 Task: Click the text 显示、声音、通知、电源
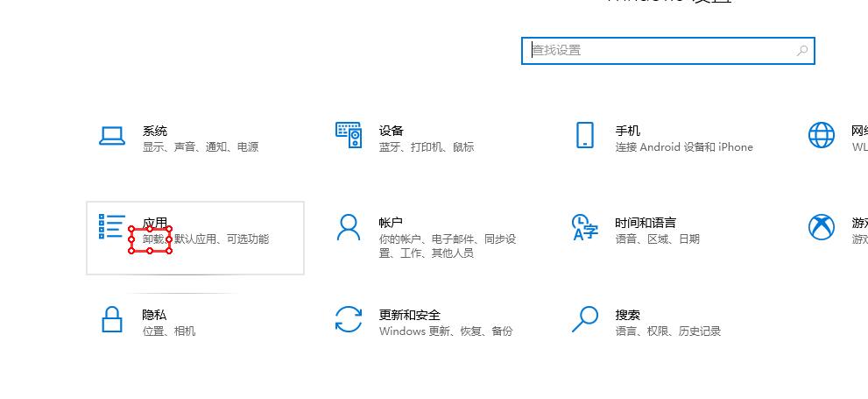click(x=201, y=147)
